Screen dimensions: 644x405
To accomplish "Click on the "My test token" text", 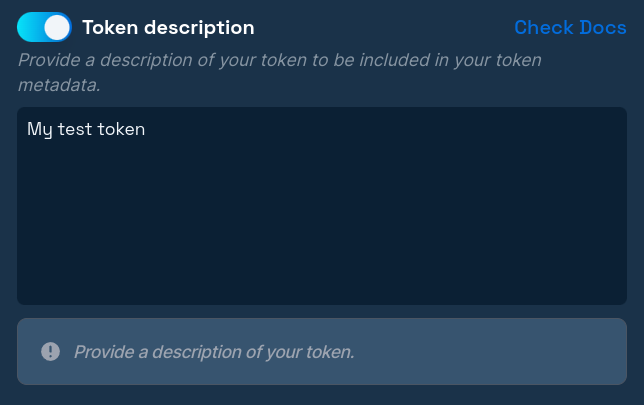I will pyautogui.click(x=86, y=129).
